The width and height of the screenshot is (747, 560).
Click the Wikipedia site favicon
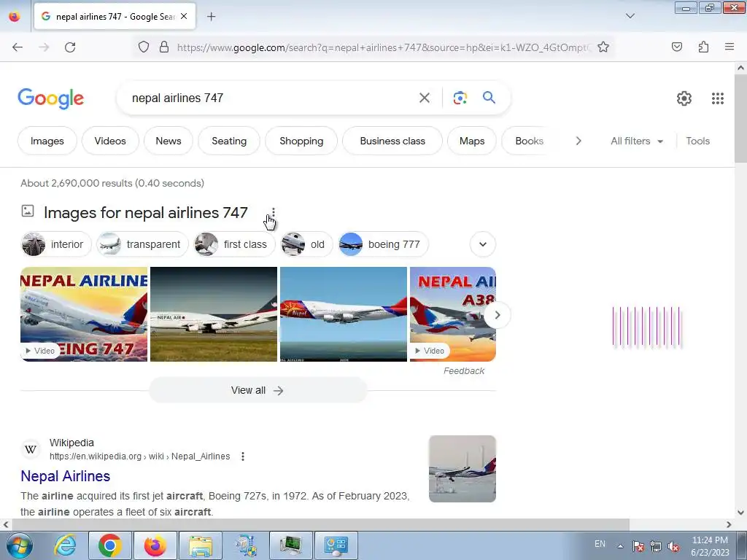point(31,449)
